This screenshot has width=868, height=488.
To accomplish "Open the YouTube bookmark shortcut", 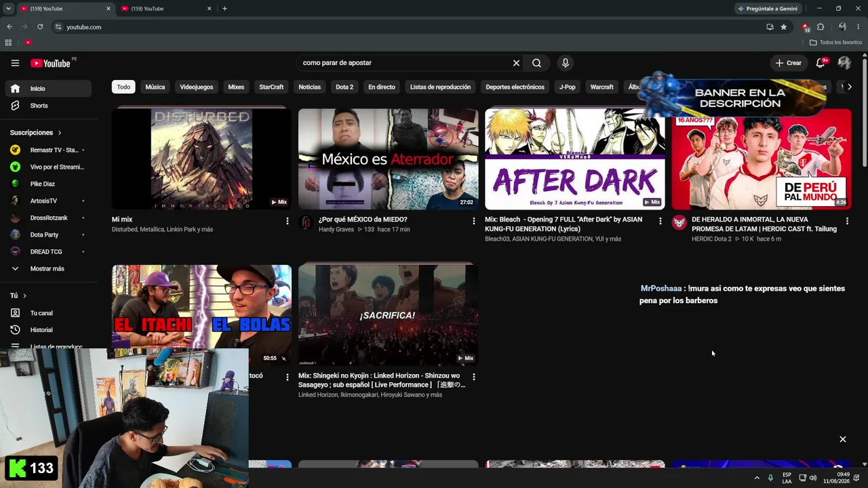I will tap(28, 42).
